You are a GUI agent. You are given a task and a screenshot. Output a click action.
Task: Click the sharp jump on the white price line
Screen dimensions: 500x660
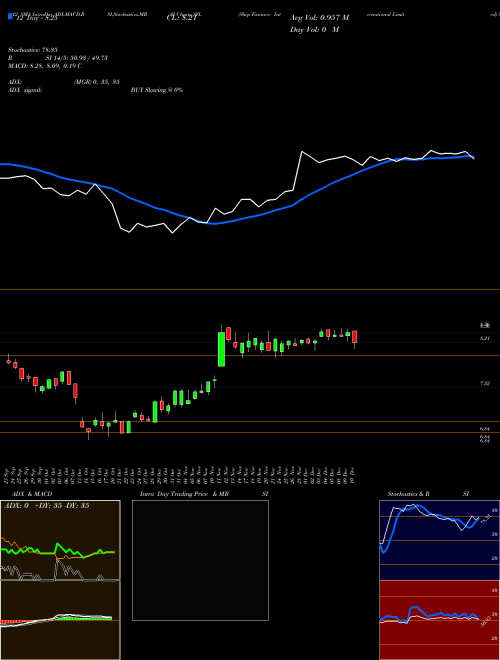298,170
